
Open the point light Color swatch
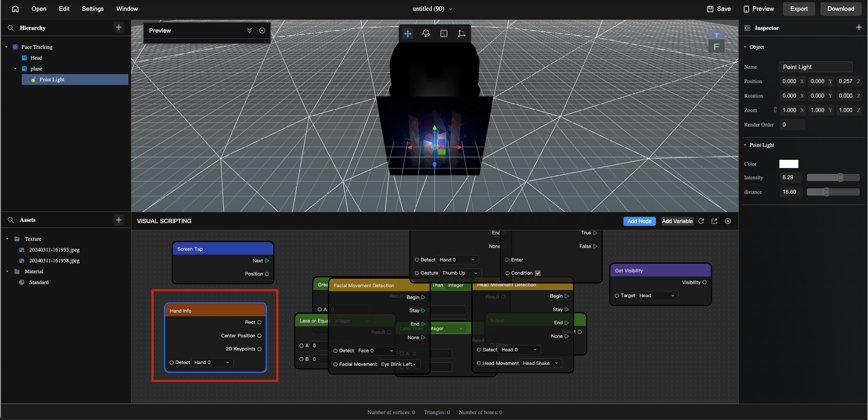click(x=789, y=164)
